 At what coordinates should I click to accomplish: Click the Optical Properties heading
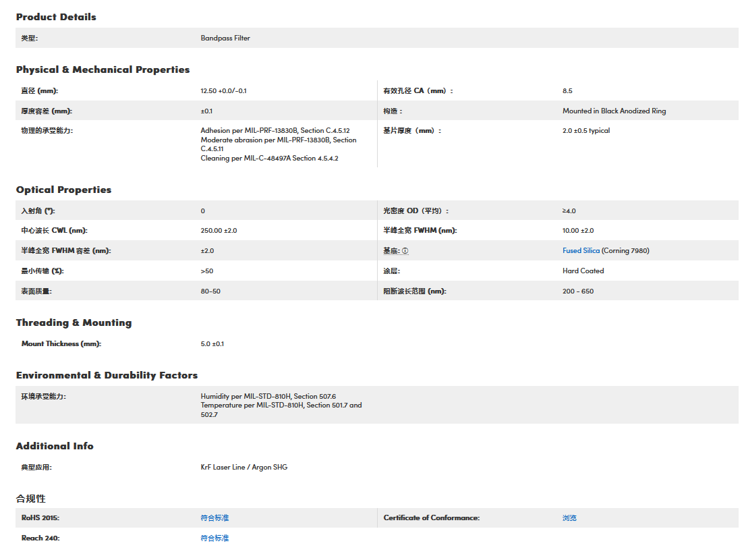coord(63,190)
